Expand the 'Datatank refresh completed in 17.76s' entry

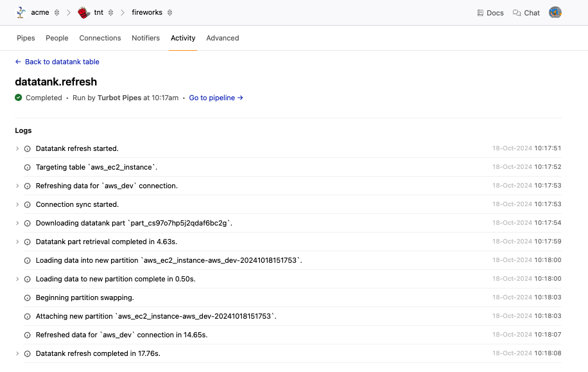pos(17,354)
